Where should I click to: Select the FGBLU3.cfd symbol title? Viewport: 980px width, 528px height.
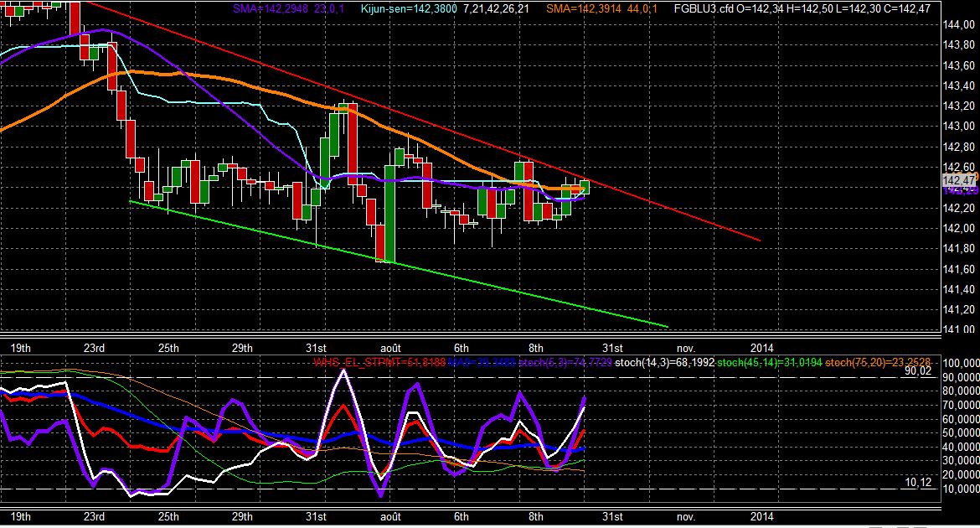point(704,8)
